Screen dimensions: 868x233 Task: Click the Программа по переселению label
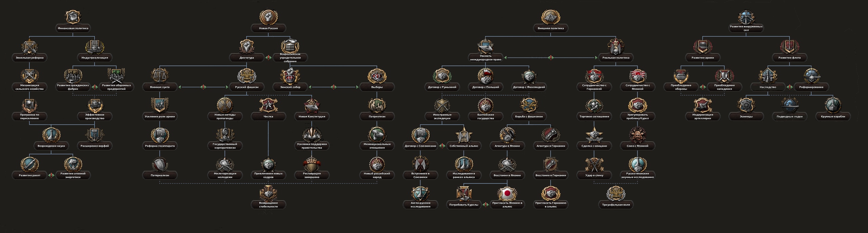29,116
